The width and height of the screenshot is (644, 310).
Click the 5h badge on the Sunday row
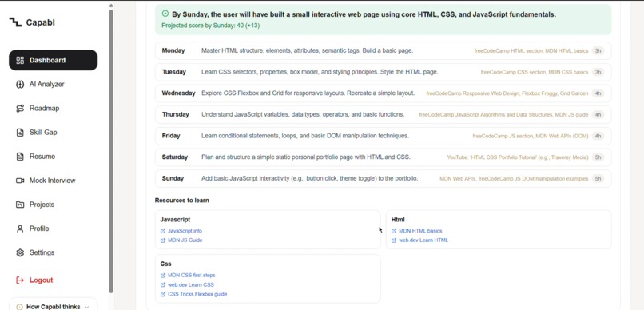(598, 179)
